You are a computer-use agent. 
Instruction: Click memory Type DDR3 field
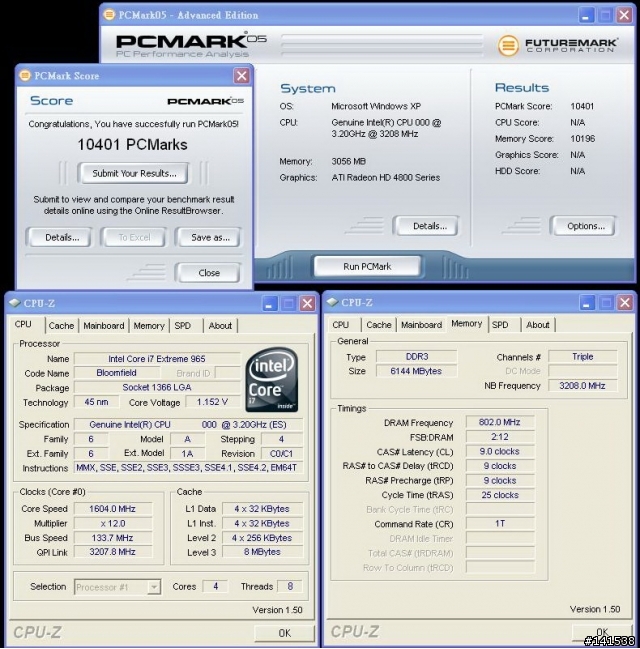(416, 356)
